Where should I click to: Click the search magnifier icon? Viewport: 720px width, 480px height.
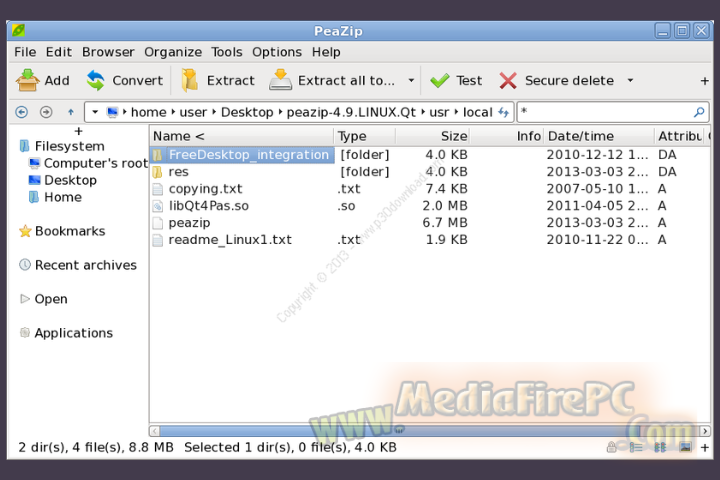point(699,112)
